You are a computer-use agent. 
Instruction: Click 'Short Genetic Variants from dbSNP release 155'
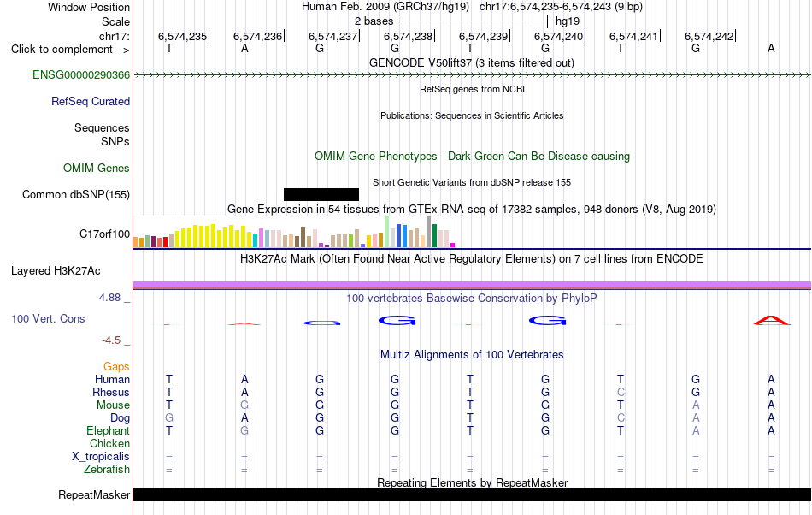472,182
